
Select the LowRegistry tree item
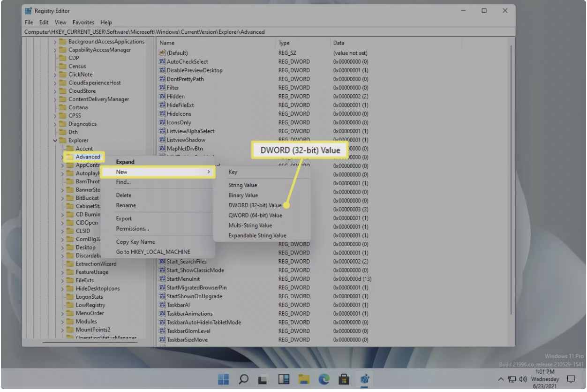coord(90,305)
